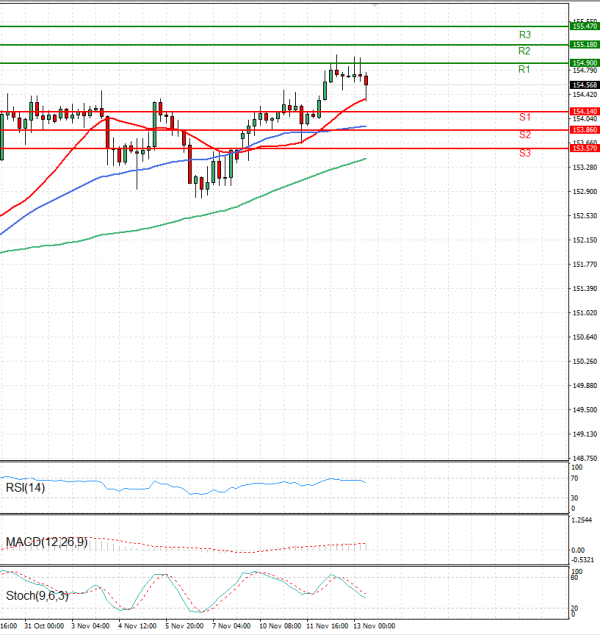This screenshot has width=600, height=635.
Task: Click the current price tag 154.568
Action: pos(584,84)
